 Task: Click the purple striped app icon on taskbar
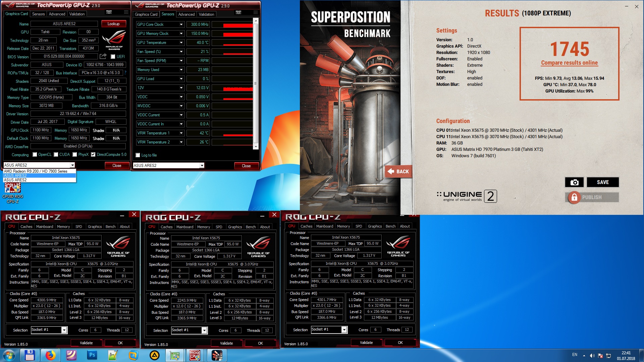click(71, 355)
